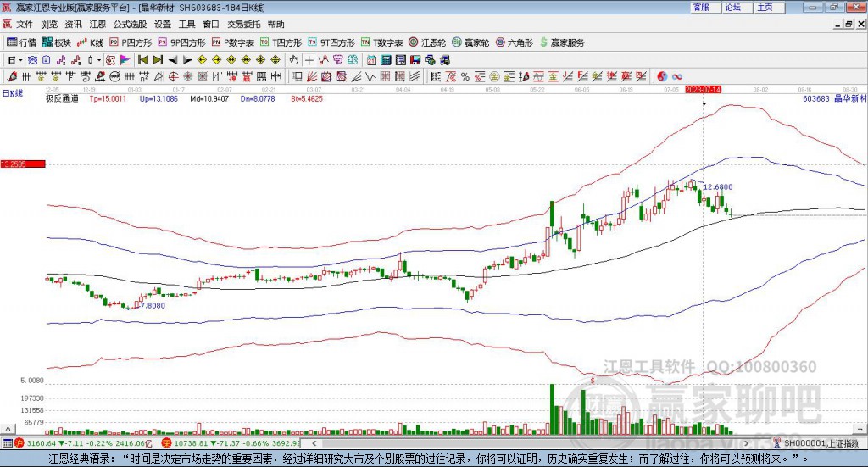Open the 设置 menu
The height and width of the screenshot is (467, 868).
click(163, 25)
